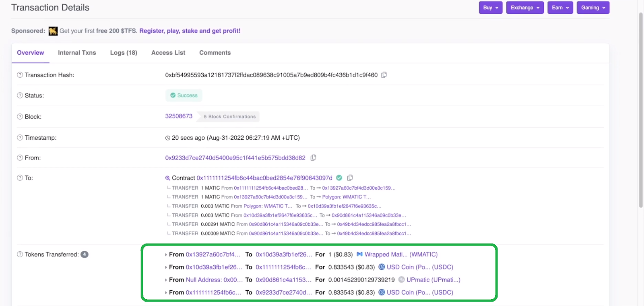This screenshot has width=644, height=306.
Task: Open the Access List tab
Action: (x=168, y=53)
